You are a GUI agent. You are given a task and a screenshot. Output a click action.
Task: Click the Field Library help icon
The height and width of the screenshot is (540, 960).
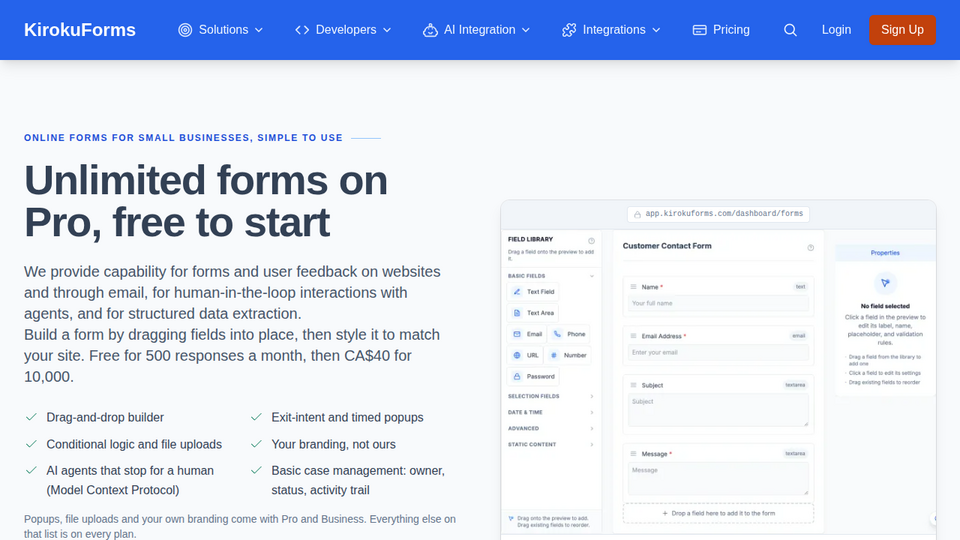[591, 241]
